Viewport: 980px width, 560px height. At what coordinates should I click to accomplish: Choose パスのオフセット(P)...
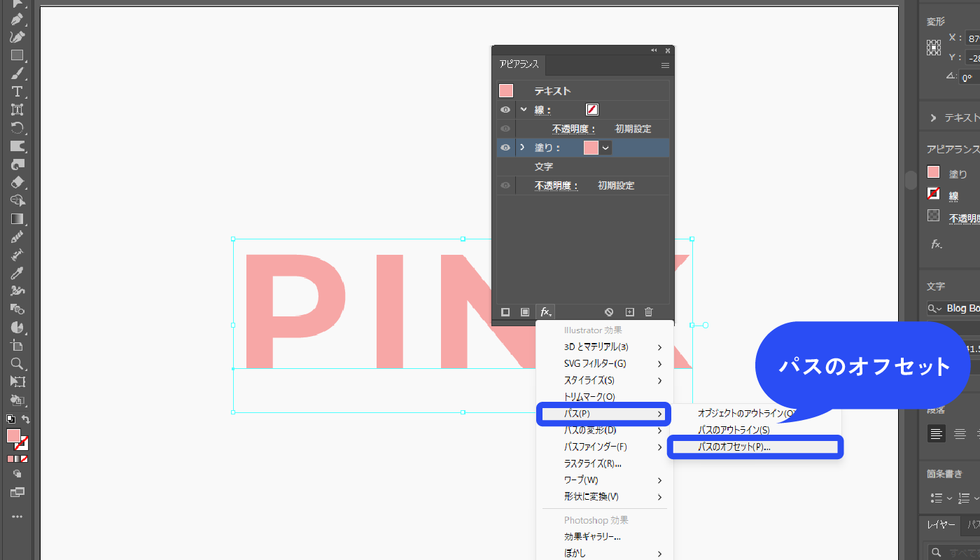755,447
